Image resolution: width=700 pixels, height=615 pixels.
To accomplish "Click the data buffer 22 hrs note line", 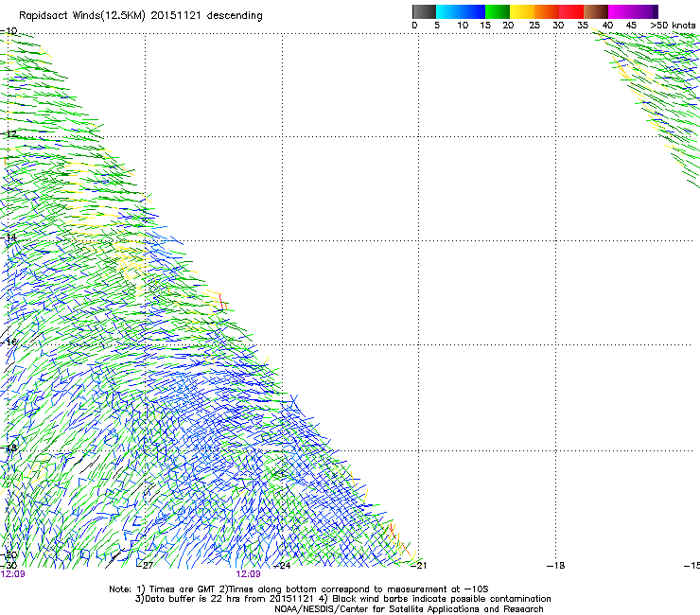I will point(342,599).
